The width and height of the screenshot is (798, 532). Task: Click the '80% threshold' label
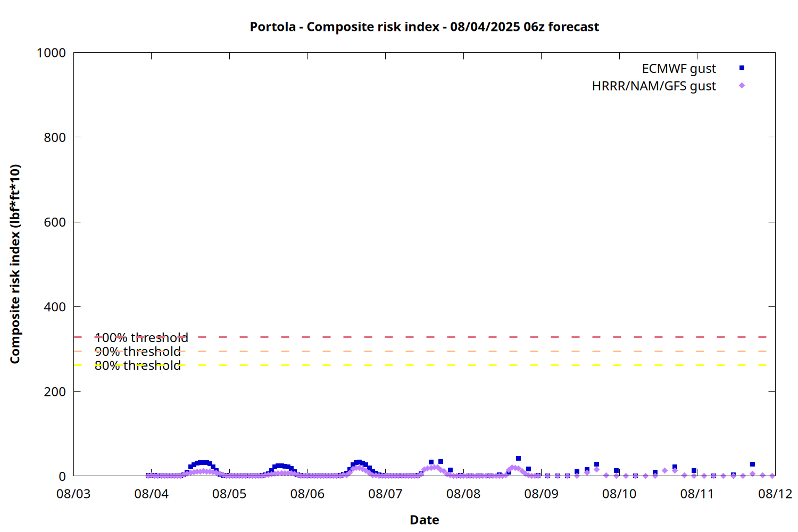[138, 365]
